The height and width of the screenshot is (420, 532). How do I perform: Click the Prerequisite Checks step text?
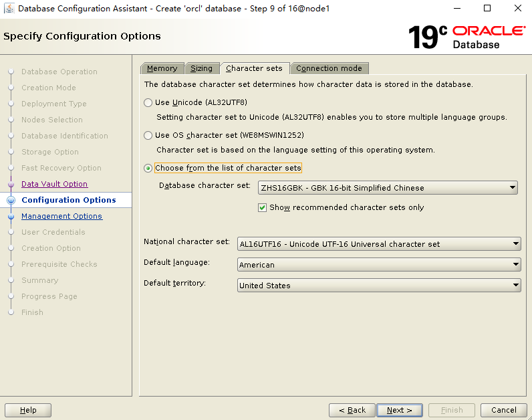click(59, 264)
